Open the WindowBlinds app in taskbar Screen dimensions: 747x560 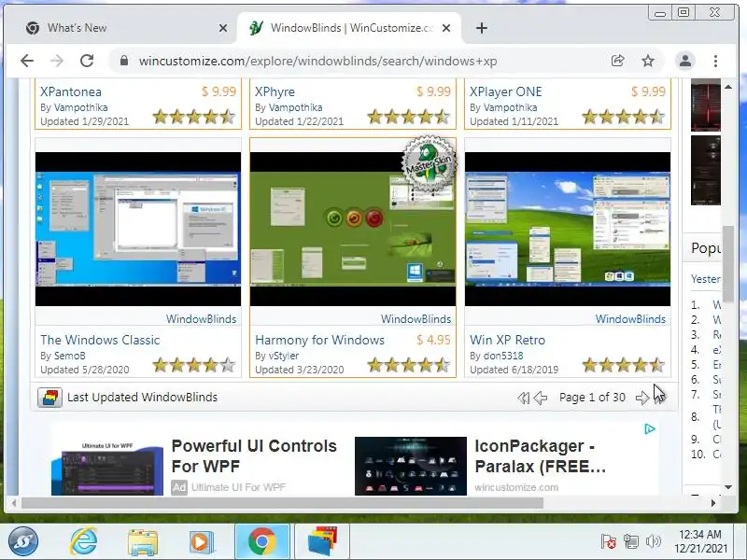tap(322, 541)
